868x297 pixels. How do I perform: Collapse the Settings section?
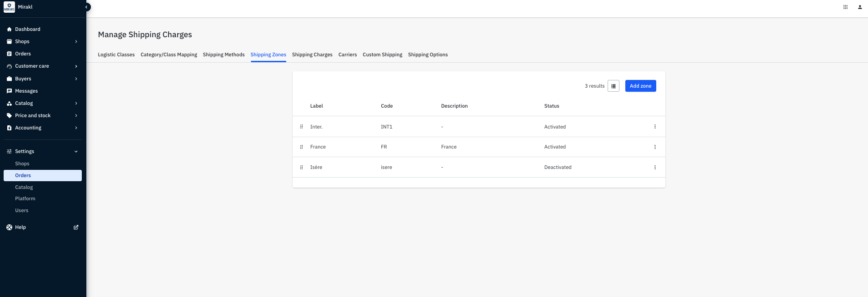76,151
